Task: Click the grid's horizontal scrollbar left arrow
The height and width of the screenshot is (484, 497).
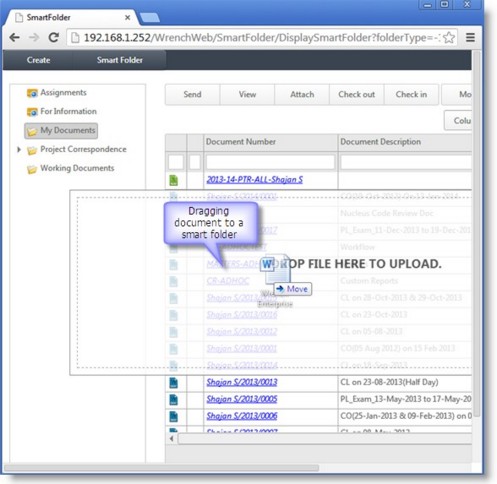Action: point(171,439)
